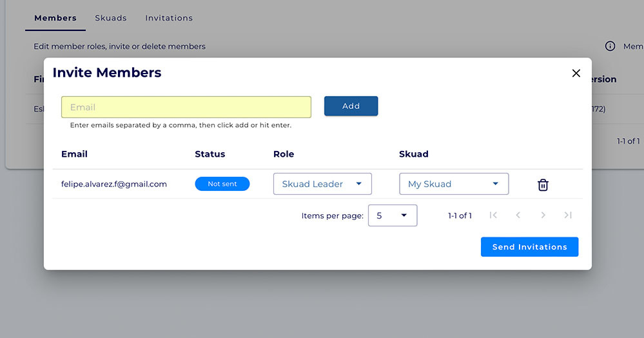Focus the Email input field
Screen dimensions: 644x338
tap(186, 107)
